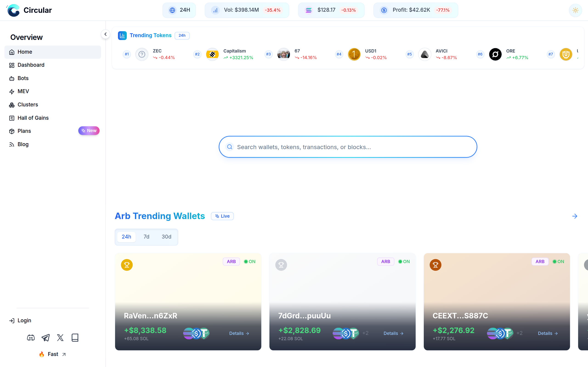The width and height of the screenshot is (588, 367).
Task: Open the Discord icon link
Action: pyautogui.click(x=31, y=338)
